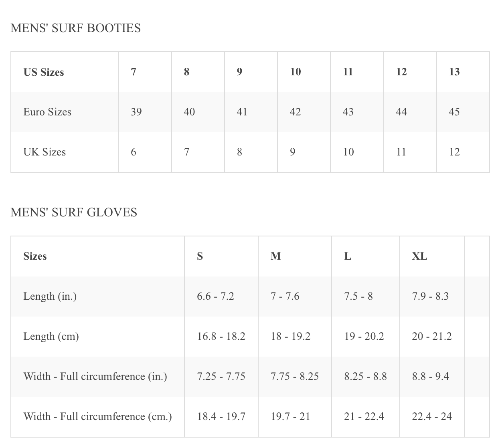Select Width - Full circumference (cm.) label
The height and width of the screenshot is (448, 502).
coord(98,417)
